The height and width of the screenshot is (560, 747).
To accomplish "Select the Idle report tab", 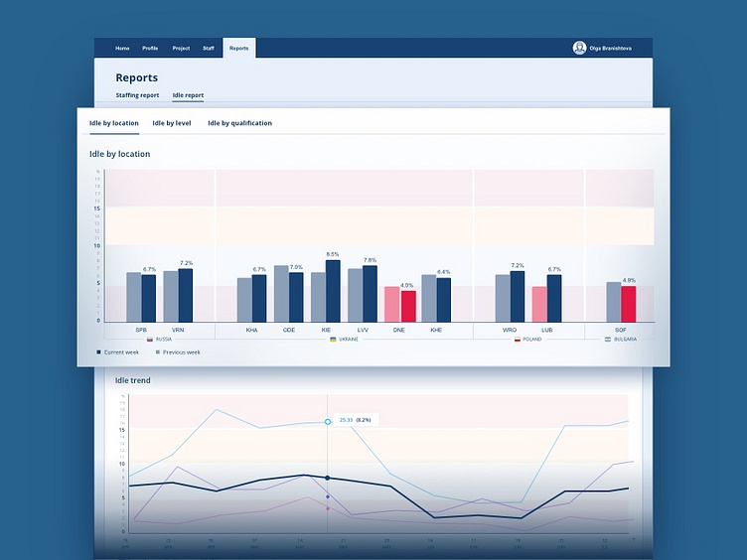I will pos(188,95).
